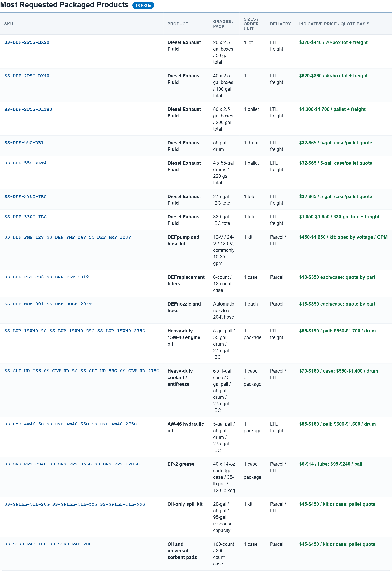The height and width of the screenshot is (571, 392).
Task: Open the SS-DEF-HOSE-20FT SKU code
Action: coord(69,304)
